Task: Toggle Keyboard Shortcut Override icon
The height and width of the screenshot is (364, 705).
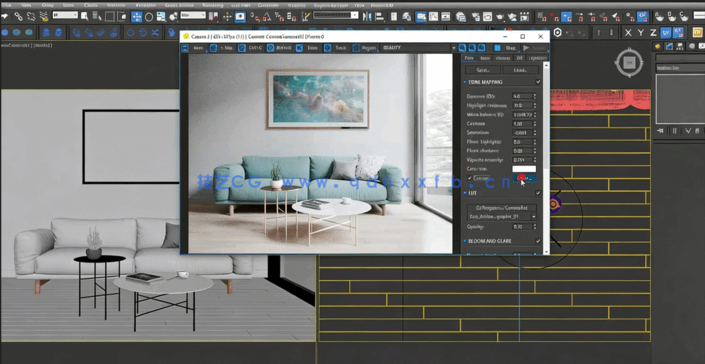Action: (241, 17)
